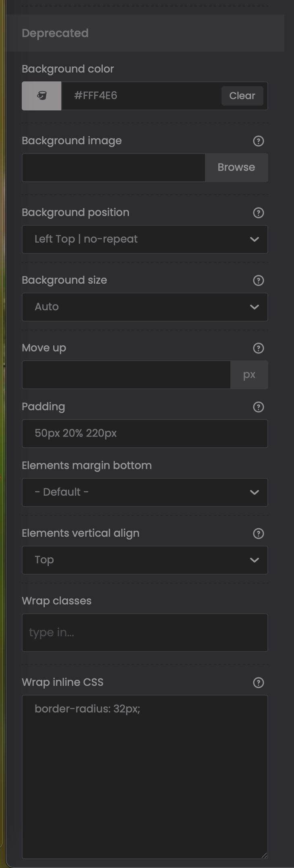Expand the Background size dropdown
Viewport: 294px width, 868px height.
click(x=145, y=307)
